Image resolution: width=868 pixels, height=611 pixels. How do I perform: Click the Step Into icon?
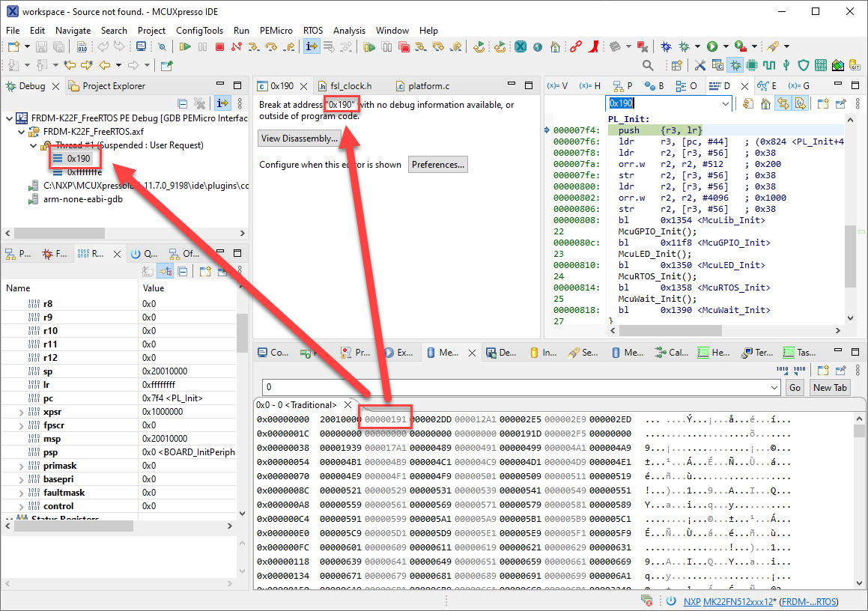click(255, 46)
